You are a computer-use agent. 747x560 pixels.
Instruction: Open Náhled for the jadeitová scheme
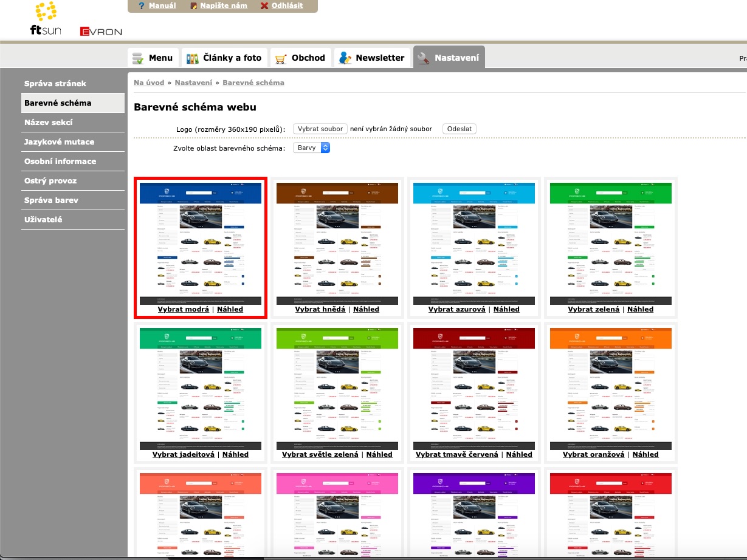click(235, 454)
